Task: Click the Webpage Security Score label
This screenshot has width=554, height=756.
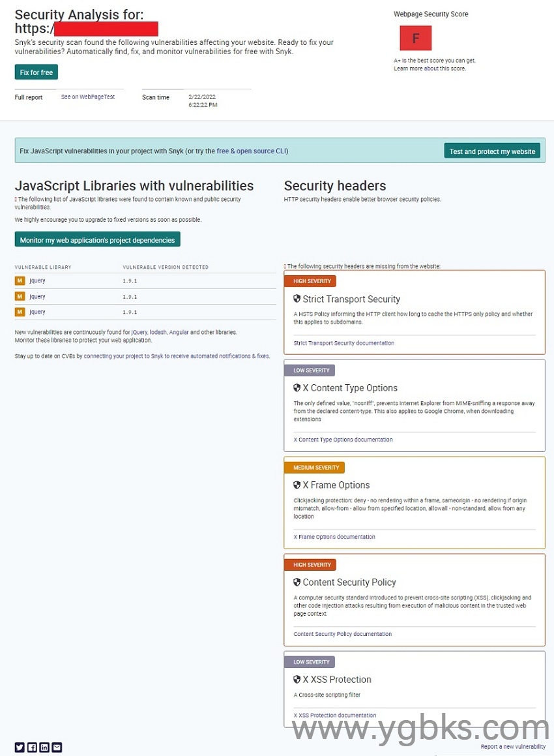Action: pos(431,14)
